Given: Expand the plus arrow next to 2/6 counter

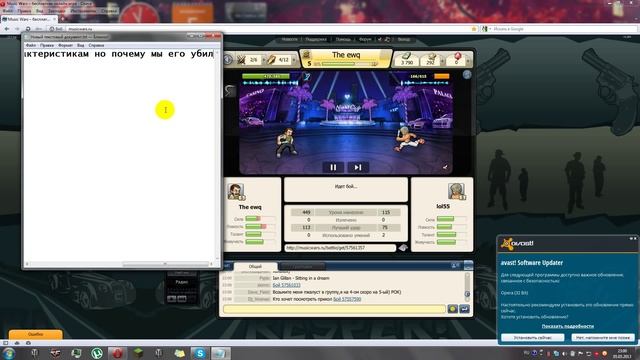Looking at the screenshot, I should pos(264,60).
